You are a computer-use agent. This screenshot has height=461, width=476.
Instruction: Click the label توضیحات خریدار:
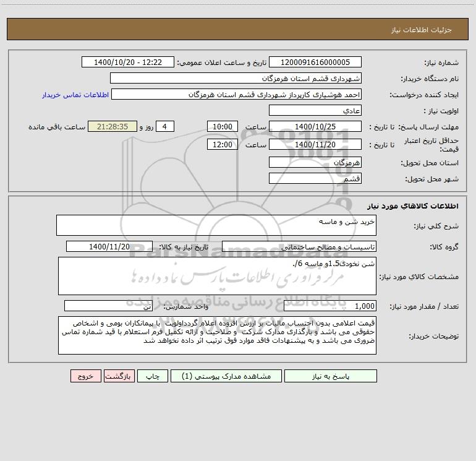[433, 337]
